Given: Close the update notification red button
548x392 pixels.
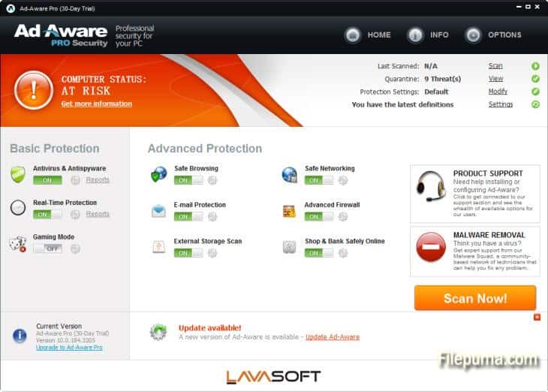Looking at the screenshot, I should coord(537,317).
